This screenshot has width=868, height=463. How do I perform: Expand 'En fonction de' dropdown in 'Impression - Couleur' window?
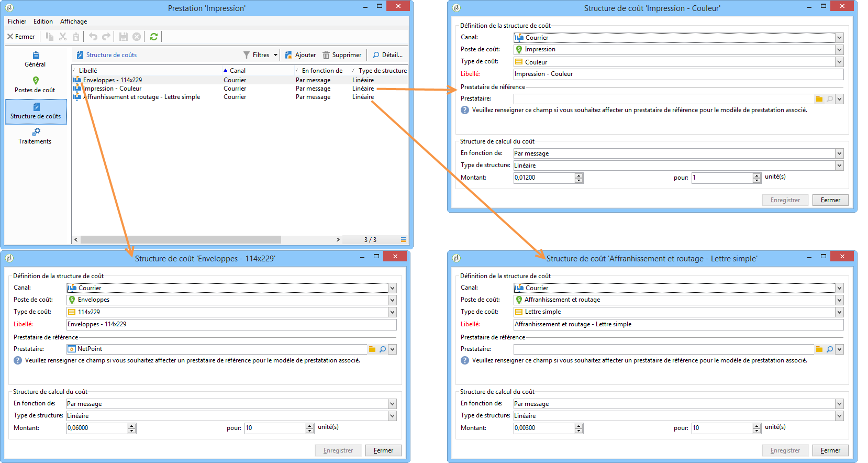[839, 153]
